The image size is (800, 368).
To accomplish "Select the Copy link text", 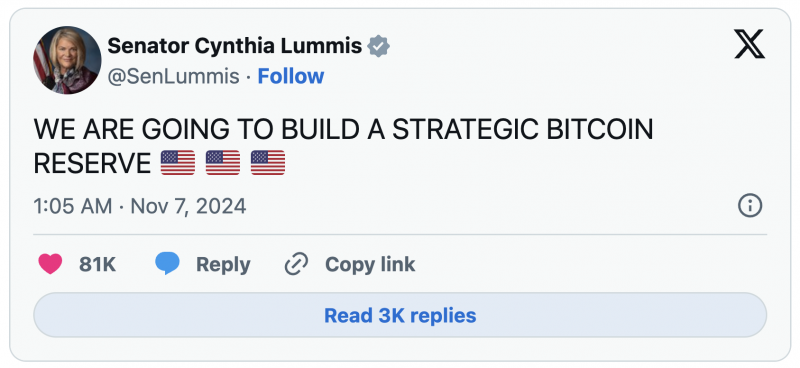I will click(370, 264).
